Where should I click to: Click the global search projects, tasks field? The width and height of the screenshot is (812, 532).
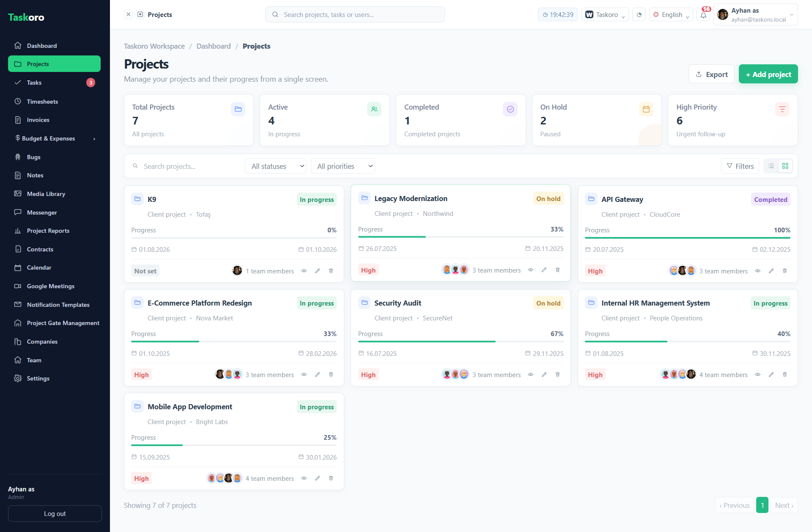click(x=355, y=14)
